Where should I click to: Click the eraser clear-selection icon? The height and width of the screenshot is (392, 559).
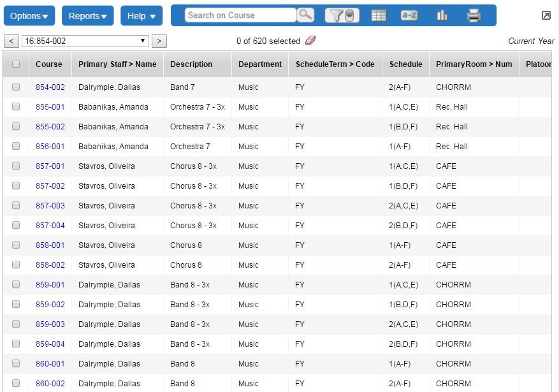tap(310, 41)
